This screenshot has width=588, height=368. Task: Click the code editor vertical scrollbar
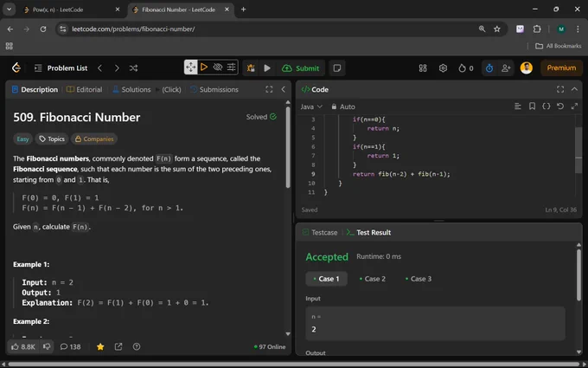click(578, 150)
